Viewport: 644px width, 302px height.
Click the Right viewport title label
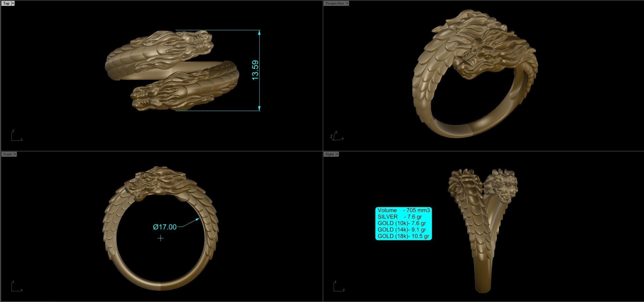click(329, 154)
